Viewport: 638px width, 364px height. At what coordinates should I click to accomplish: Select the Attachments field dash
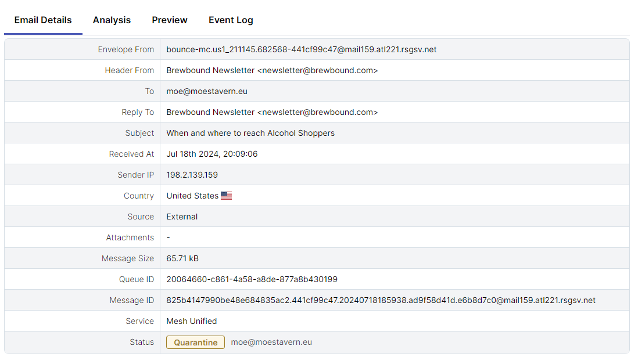pos(167,237)
